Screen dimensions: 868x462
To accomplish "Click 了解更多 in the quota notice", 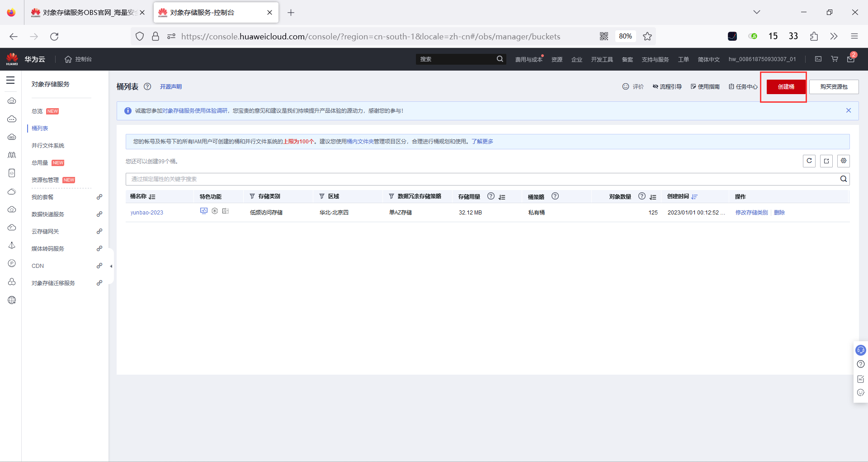I will (x=482, y=142).
